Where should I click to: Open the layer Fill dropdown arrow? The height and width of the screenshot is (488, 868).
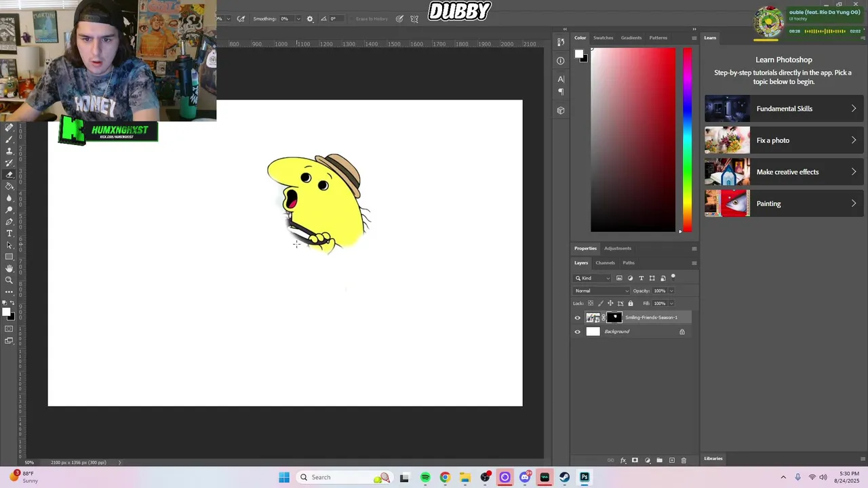click(671, 304)
